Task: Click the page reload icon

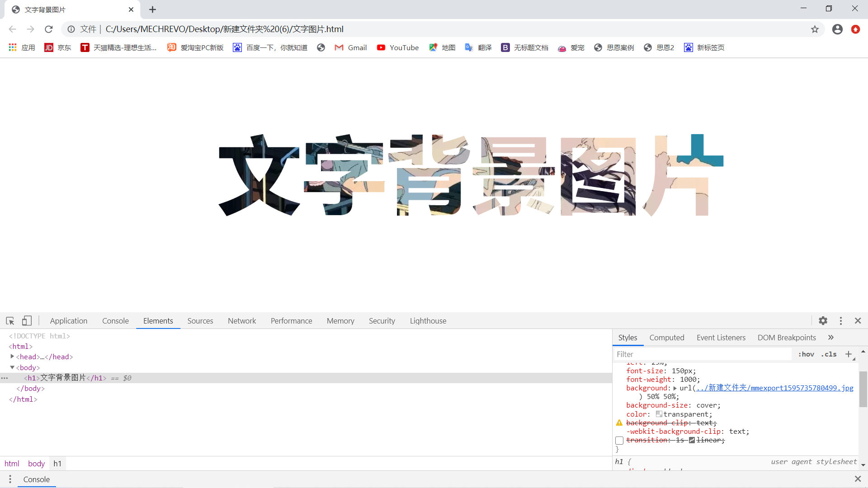Action: point(49,29)
